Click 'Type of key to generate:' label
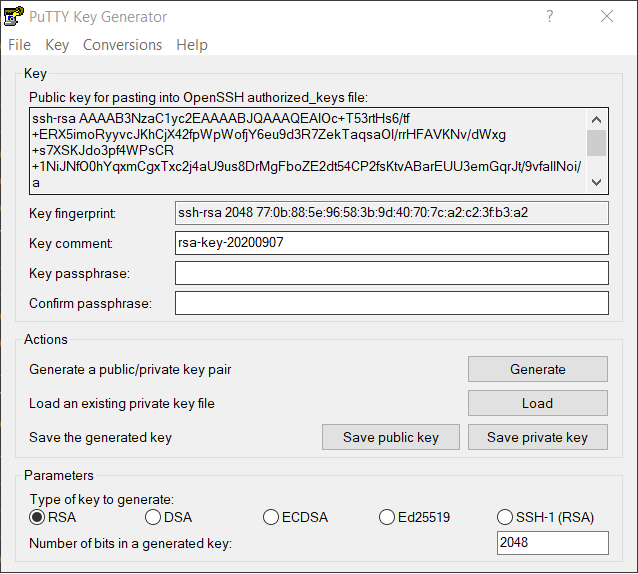 pyautogui.click(x=102, y=500)
